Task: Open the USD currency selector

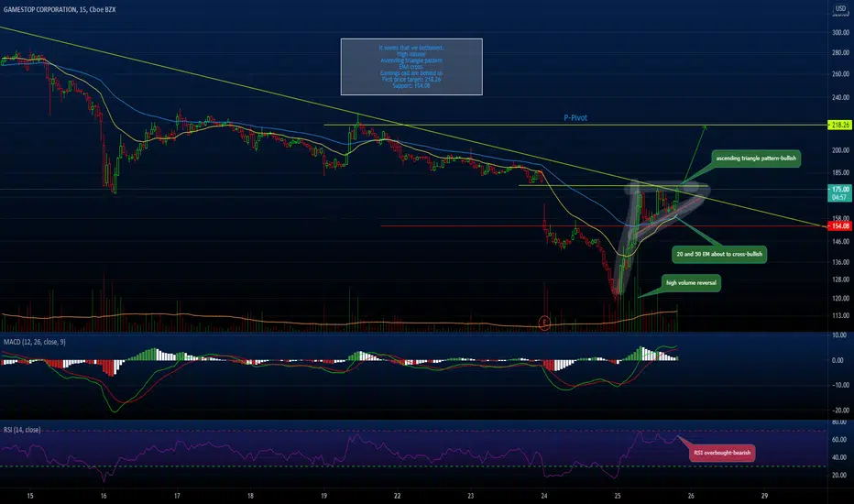Action: 840,8
